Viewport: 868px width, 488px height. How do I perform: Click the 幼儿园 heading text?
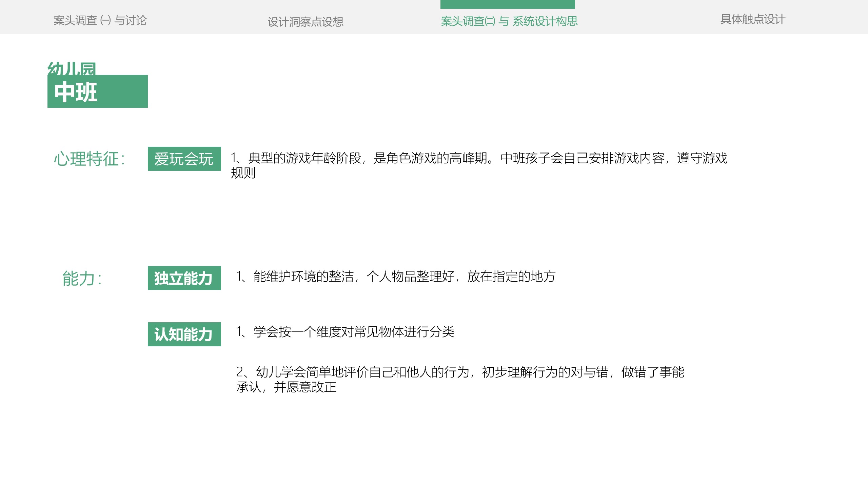pos(72,68)
